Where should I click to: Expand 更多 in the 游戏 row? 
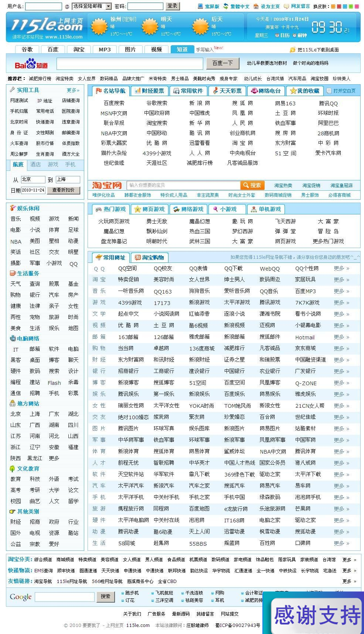tap(341, 303)
